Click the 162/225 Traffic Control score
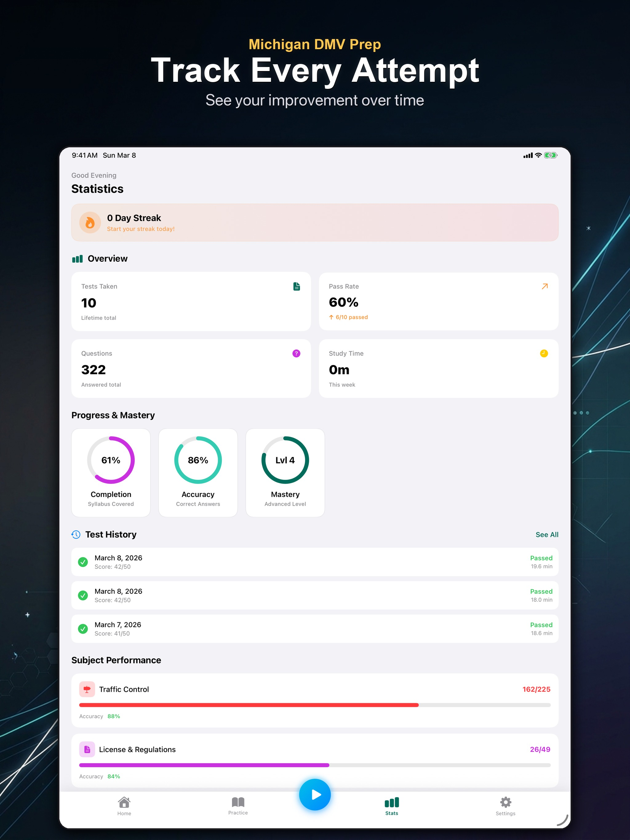Image resolution: width=630 pixels, height=840 pixels. (x=536, y=689)
